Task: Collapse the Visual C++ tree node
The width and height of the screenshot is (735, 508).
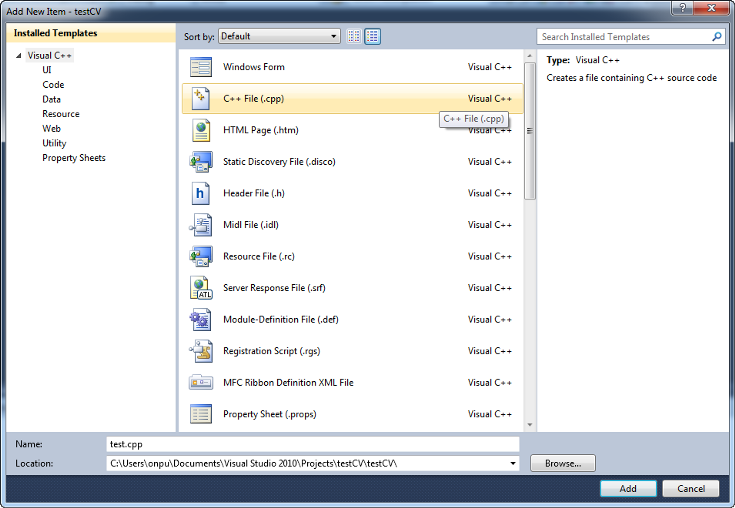Action: 18,55
